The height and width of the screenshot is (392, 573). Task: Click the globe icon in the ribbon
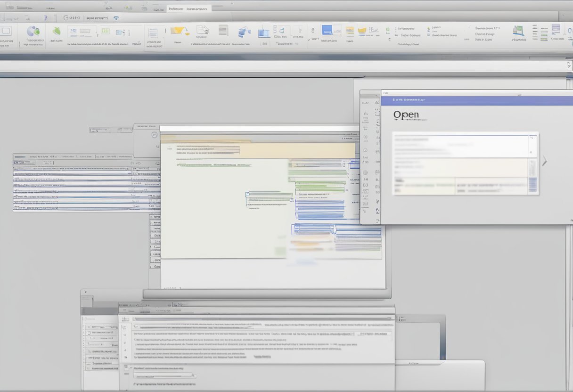[x=33, y=32]
